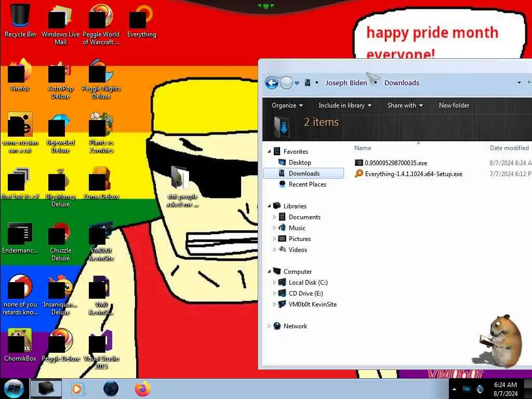Select Downloads under Favorites
The width and height of the screenshot is (532, 399).
click(303, 174)
